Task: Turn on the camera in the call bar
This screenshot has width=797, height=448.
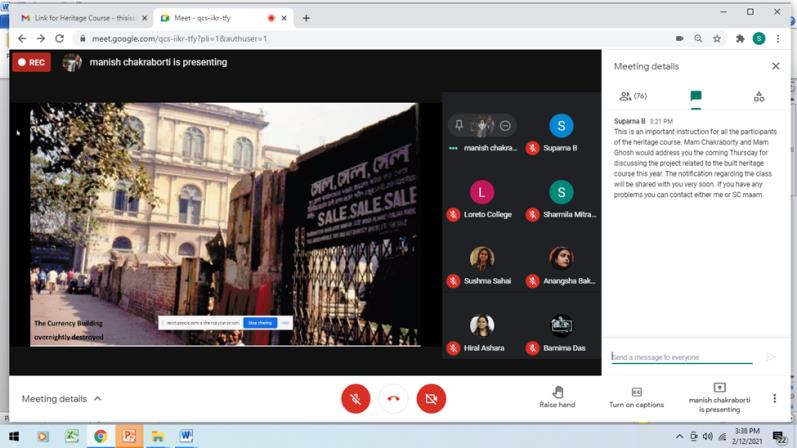Action: tap(431, 398)
